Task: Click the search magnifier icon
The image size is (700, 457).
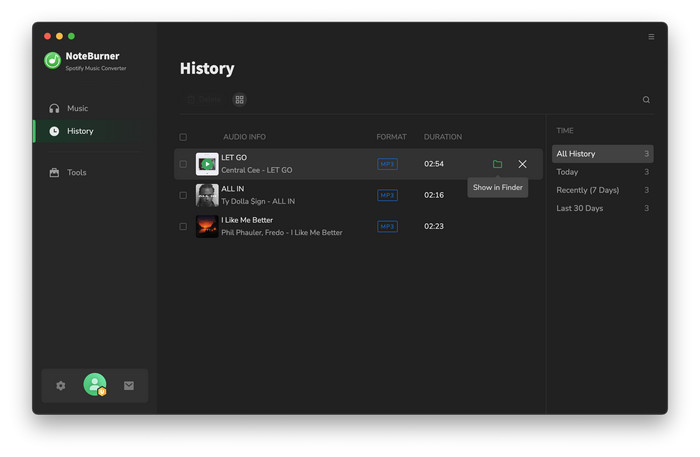Action: pyautogui.click(x=646, y=100)
